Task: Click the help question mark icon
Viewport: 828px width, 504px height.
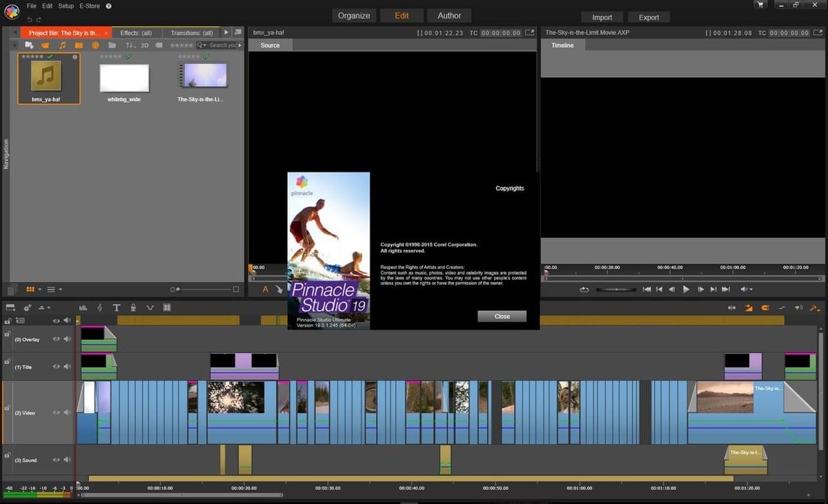Action: pyautogui.click(x=108, y=6)
